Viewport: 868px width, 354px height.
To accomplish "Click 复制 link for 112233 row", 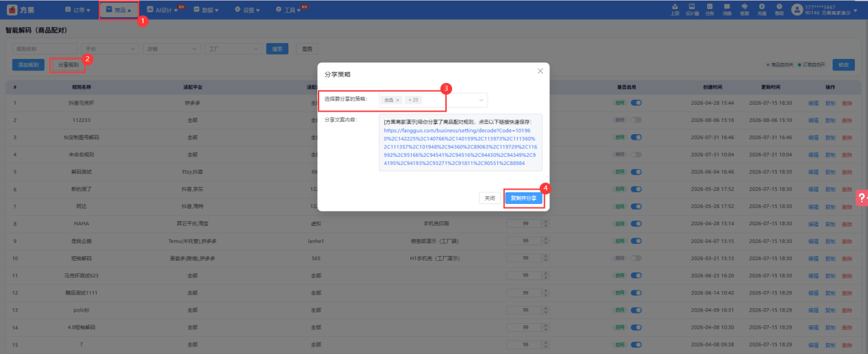I will point(830,120).
